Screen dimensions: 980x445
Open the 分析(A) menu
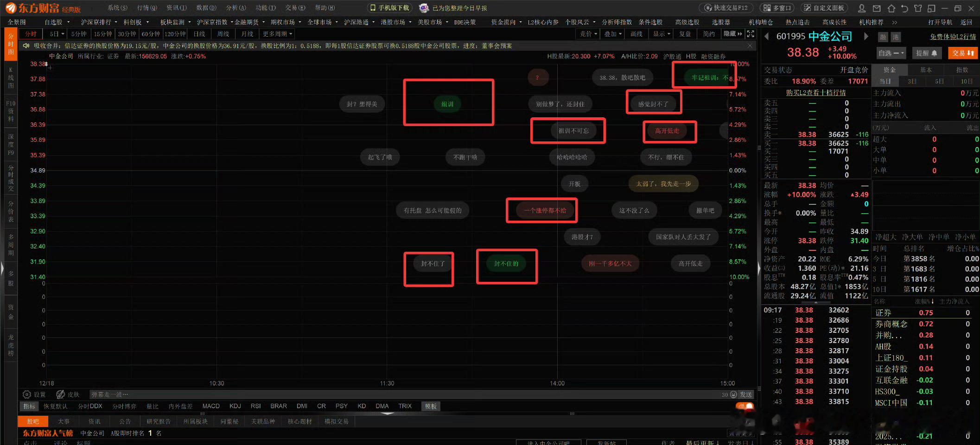[x=236, y=8]
